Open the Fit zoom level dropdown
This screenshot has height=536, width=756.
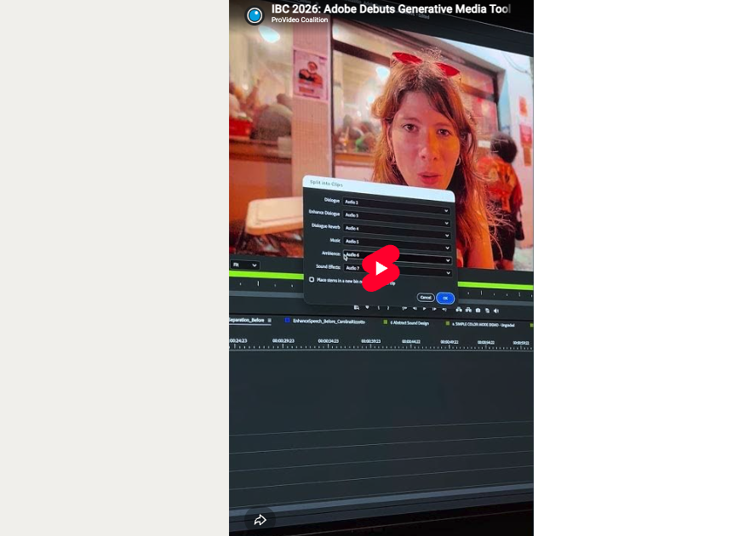click(x=245, y=265)
